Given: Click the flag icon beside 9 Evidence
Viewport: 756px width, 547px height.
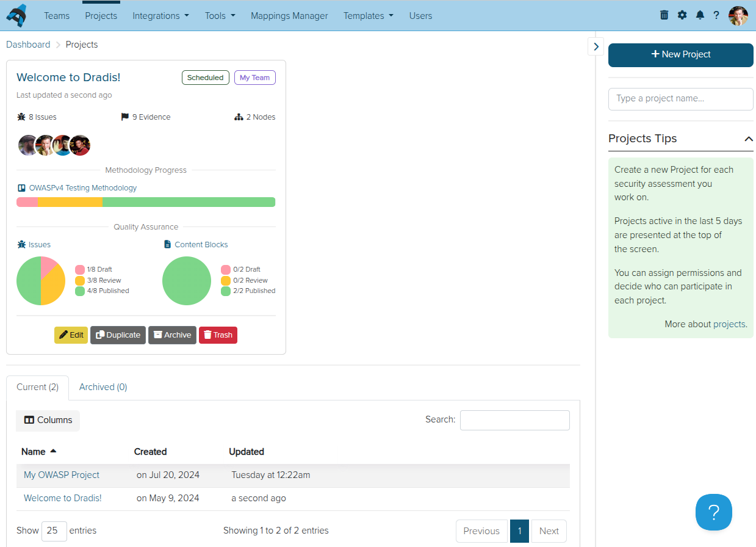Looking at the screenshot, I should 125,117.
